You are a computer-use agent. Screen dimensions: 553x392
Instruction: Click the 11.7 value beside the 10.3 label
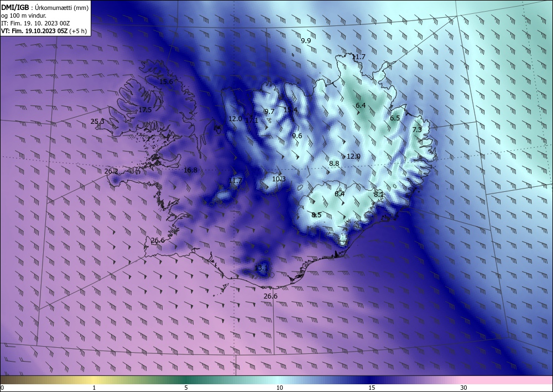tap(236, 181)
